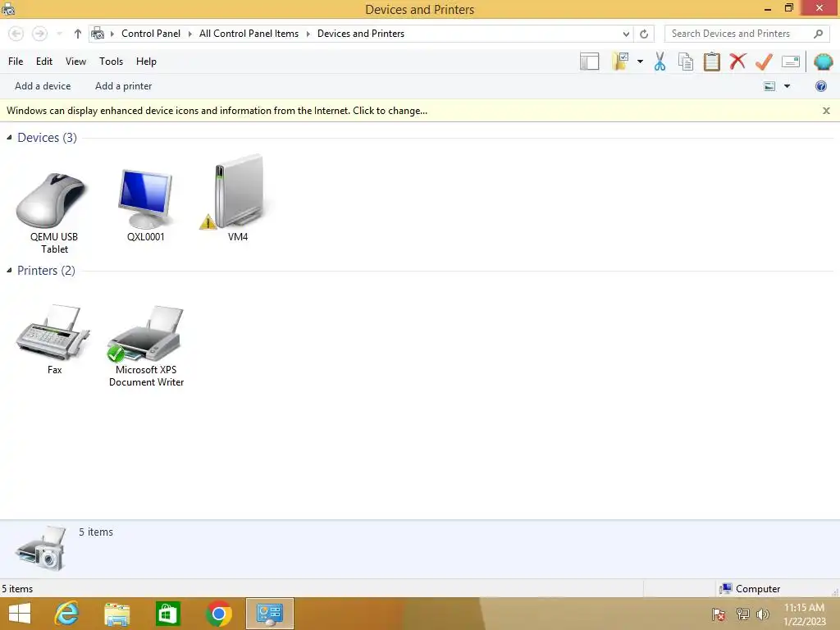The width and height of the screenshot is (840, 630).
Task: Open recent locations dropdown arrow
Action: point(59,34)
